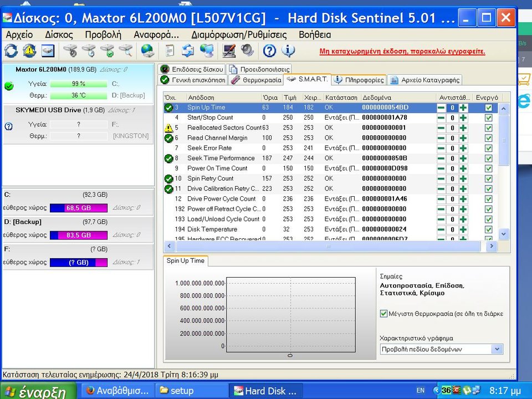Screen dimensions: 532x399
Task: Sort by the Κατάσταση column header
Action: 341,98
